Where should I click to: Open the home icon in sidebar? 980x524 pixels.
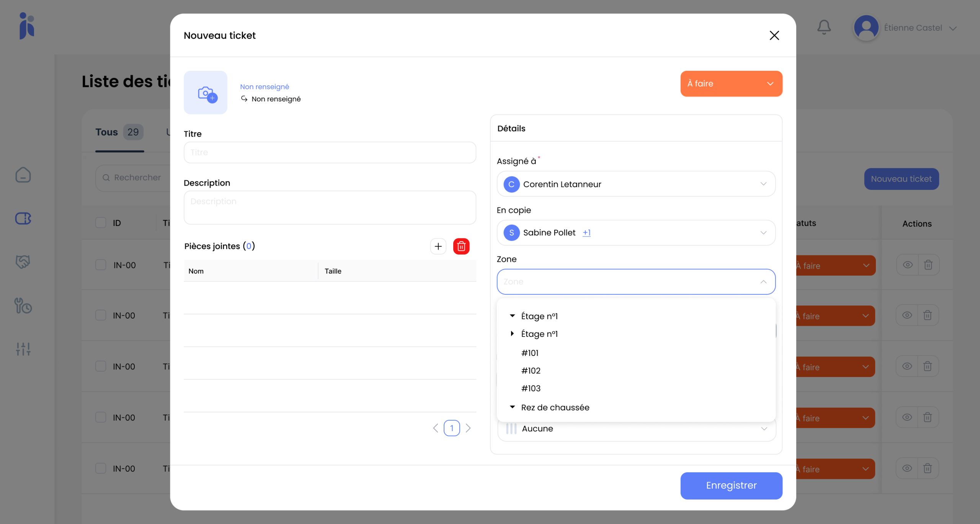pyautogui.click(x=23, y=175)
